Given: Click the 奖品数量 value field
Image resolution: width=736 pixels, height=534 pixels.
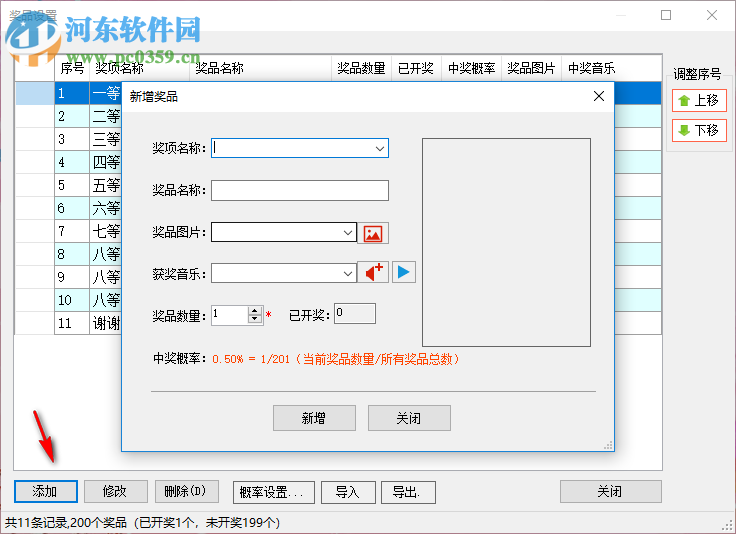Looking at the screenshot, I should click(230, 314).
